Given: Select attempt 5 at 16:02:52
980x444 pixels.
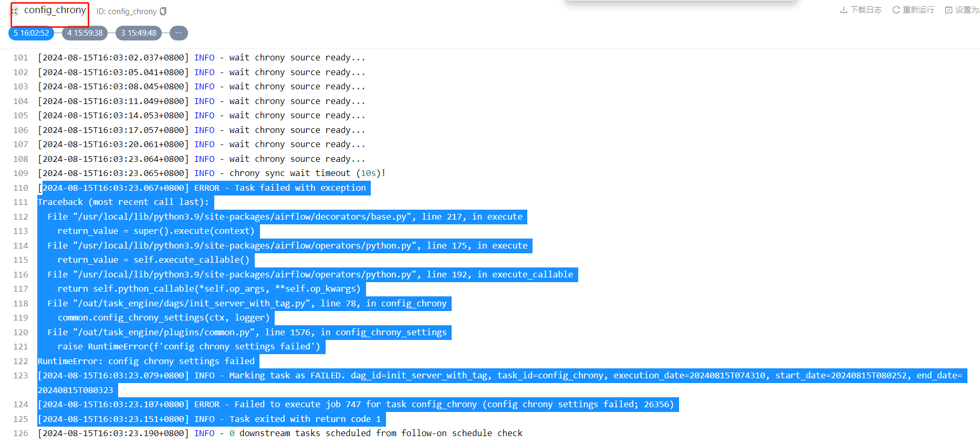Looking at the screenshot, I should (x=32, y=33).
